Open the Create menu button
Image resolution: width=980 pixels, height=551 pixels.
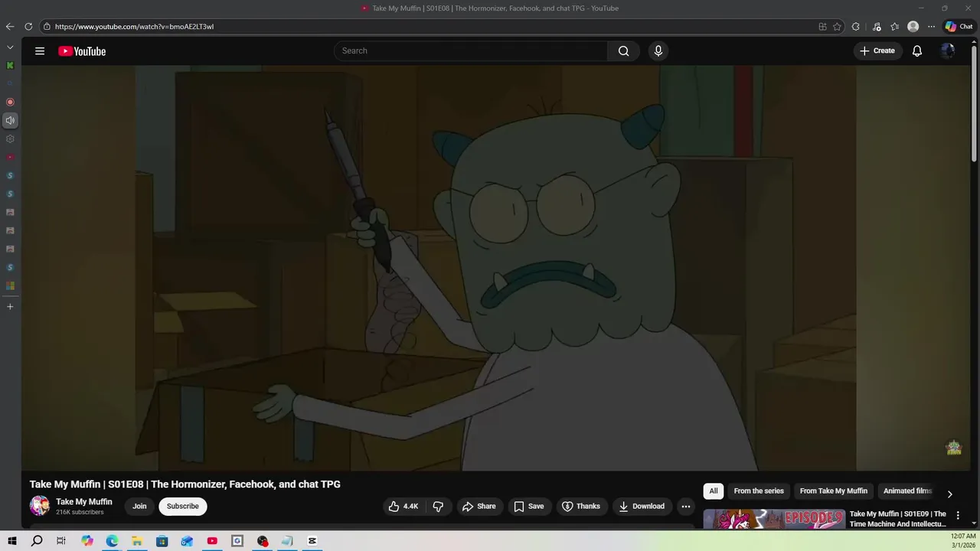point(877,51)
